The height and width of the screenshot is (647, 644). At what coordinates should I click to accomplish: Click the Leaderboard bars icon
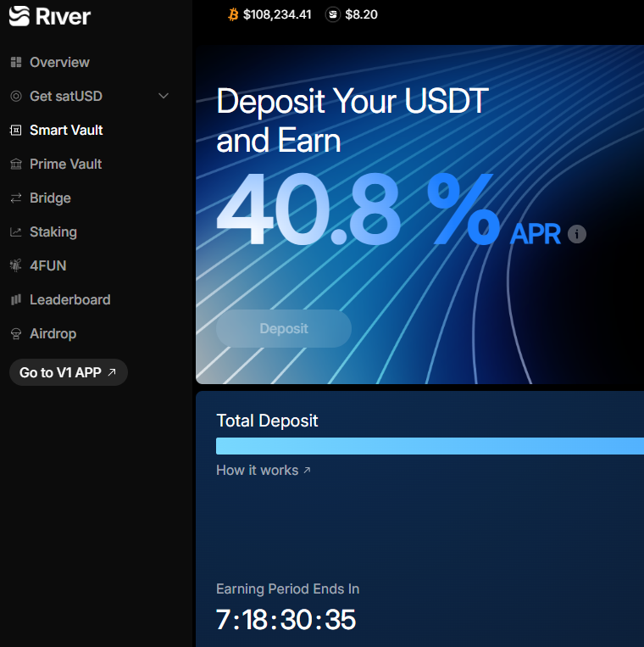point(16,299)
